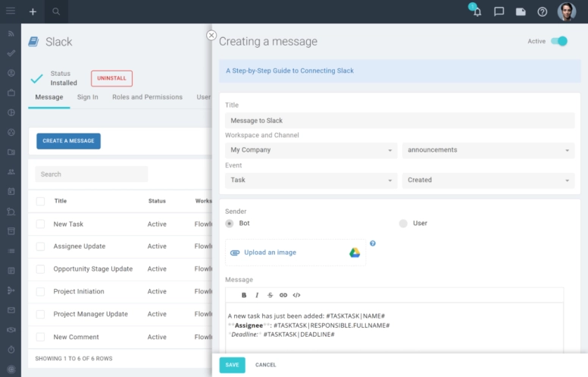The image size is (588, 377).
Task: Check the Assignee Update row checkbox
Action: point(40,247)
